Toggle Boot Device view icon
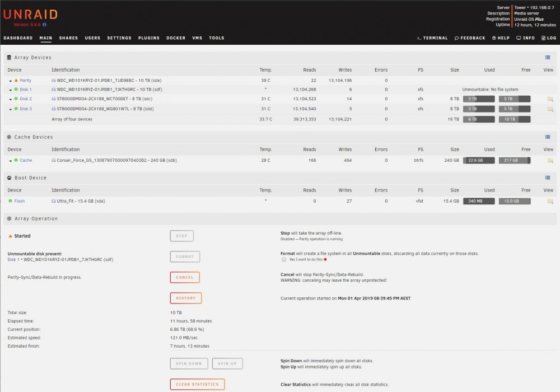 548,178
